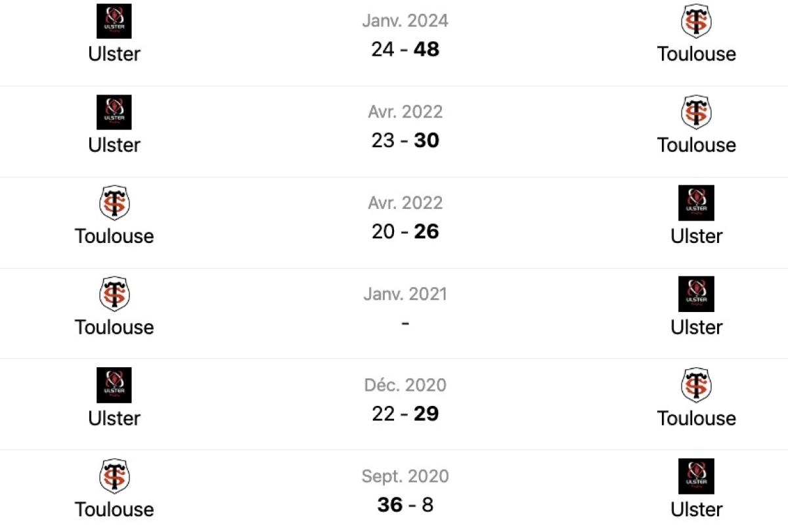Open the 22 - 29 match score
The height and width of the screenshot is (532, 788).
pyautogui.click(x=405, y=413)
